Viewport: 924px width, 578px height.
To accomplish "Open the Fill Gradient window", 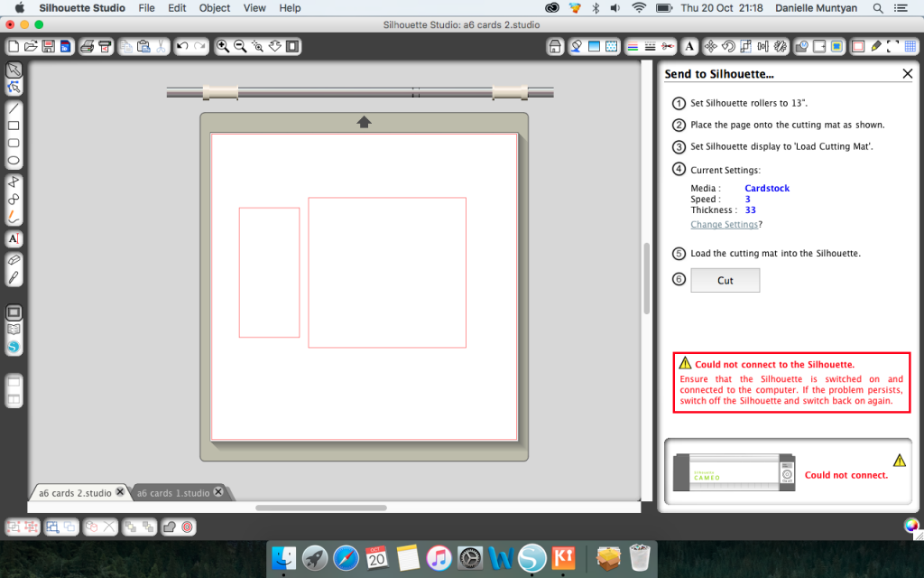I will 594,46.
